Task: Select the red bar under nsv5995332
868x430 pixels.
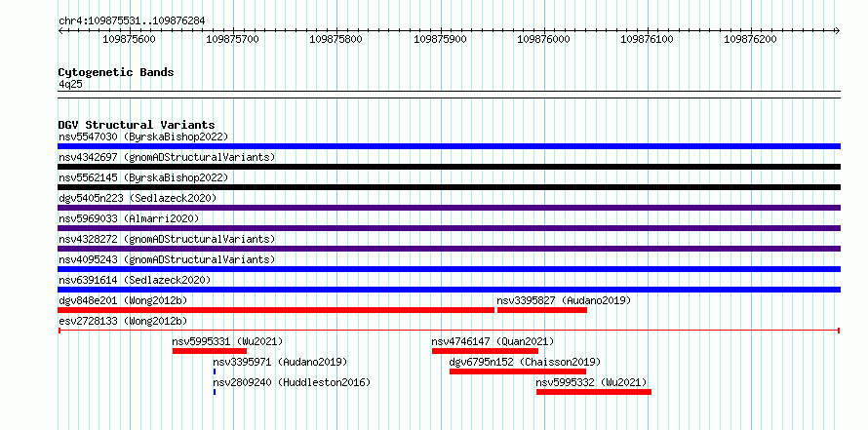Action: tap(594, 392)
